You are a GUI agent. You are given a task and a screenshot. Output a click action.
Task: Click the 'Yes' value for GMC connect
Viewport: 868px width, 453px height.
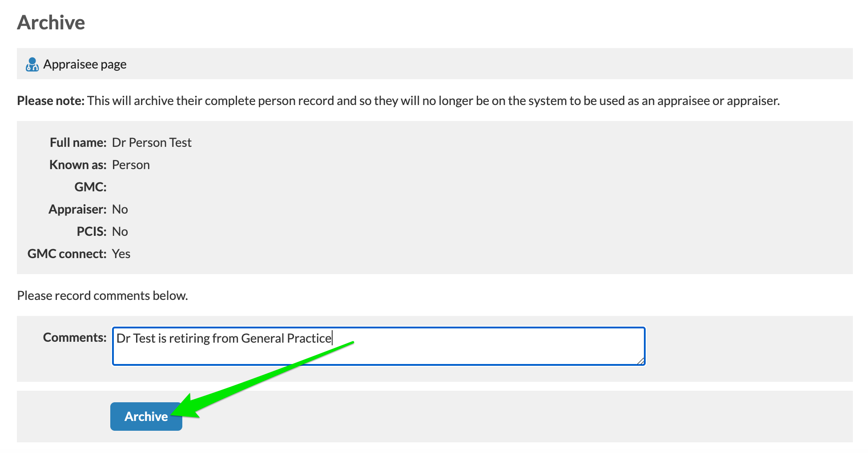point(121,254)
